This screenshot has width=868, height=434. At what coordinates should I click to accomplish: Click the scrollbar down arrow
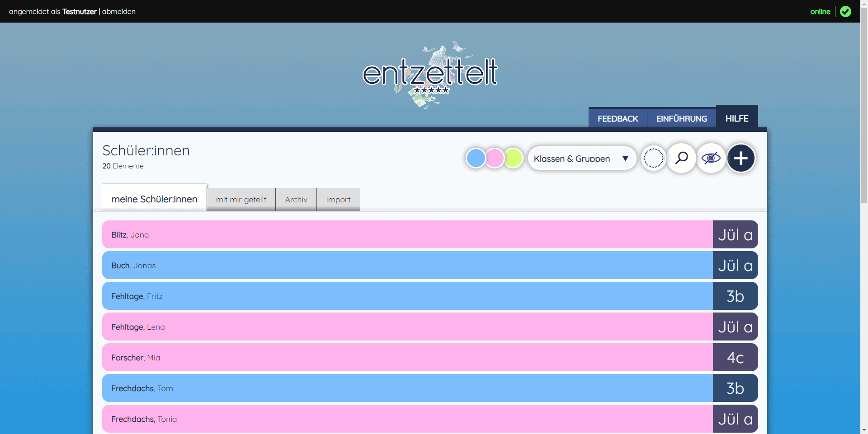(x=864, y=430)
